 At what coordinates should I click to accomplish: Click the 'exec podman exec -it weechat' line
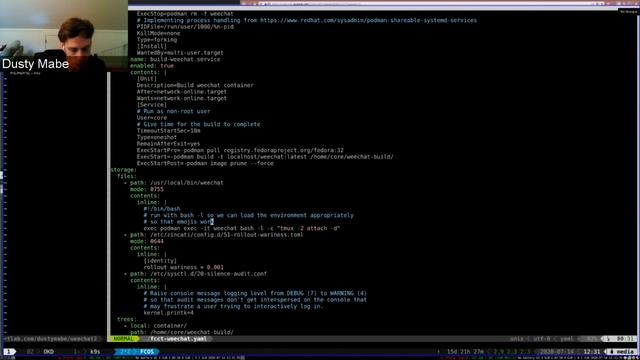pos(242,228)
